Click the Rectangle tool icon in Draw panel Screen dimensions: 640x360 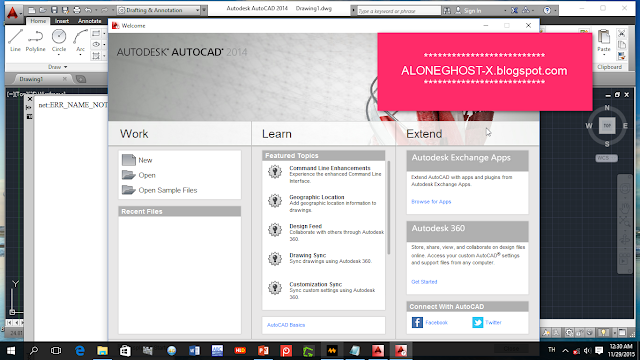[x=96, y=33]
